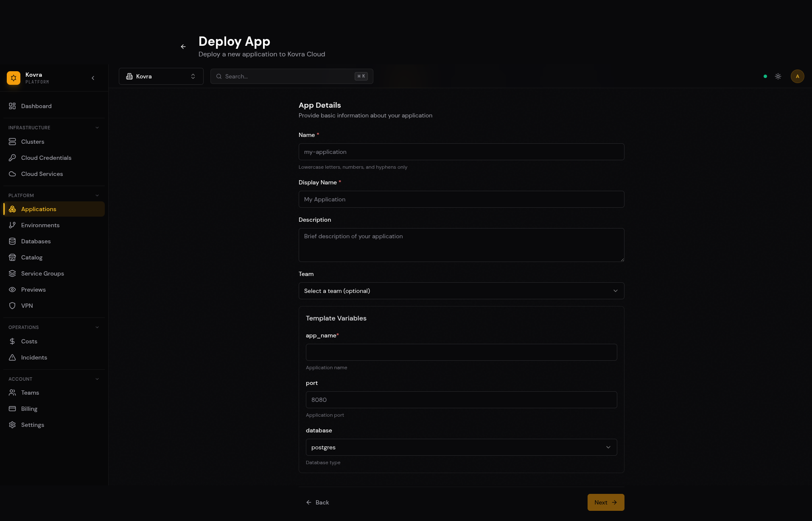Select Catalog menu item
Viewport: 812px width, 521px height.
point(54,257)
